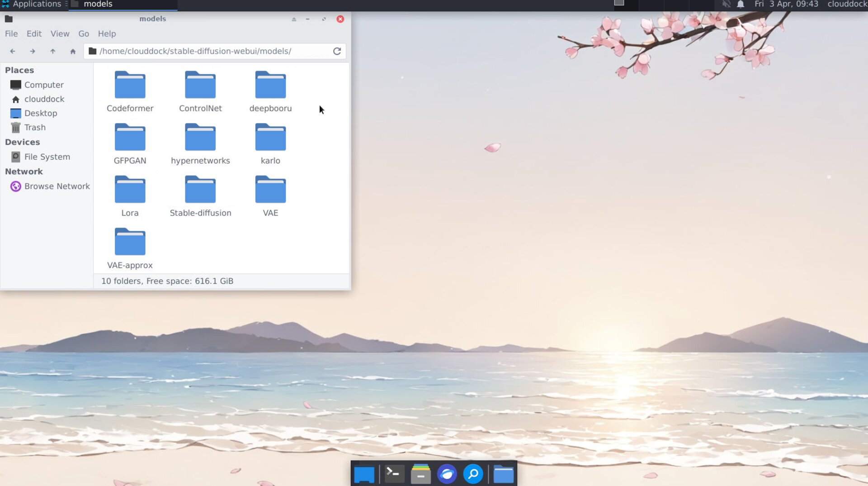Click the home folder toolbar icon

pos(73,51)
